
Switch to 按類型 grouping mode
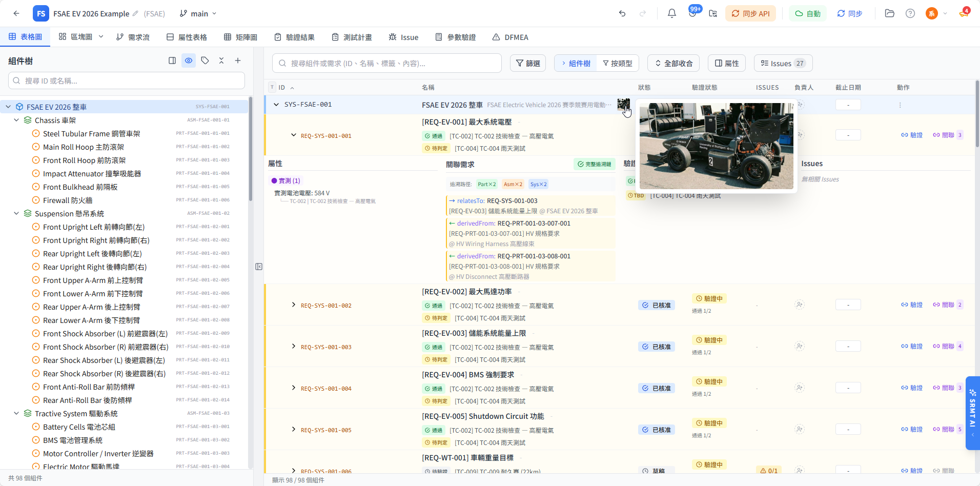tap(618, 63)
